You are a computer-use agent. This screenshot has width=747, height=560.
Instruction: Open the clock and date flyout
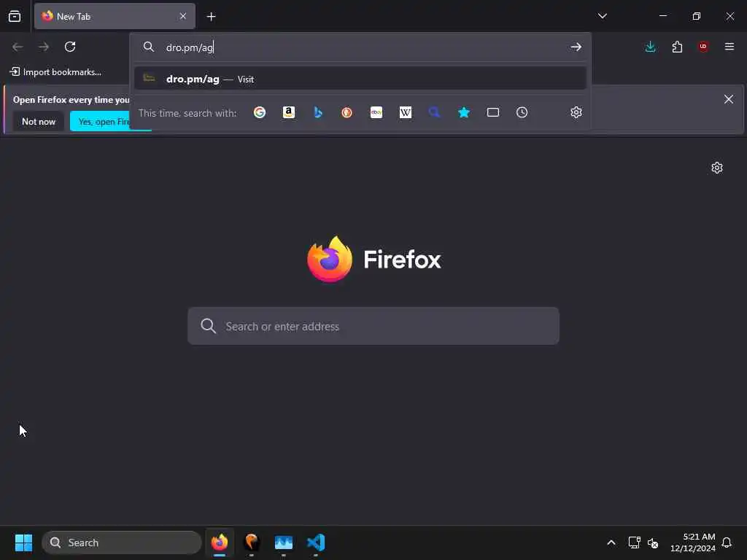(x=693, y=542)
